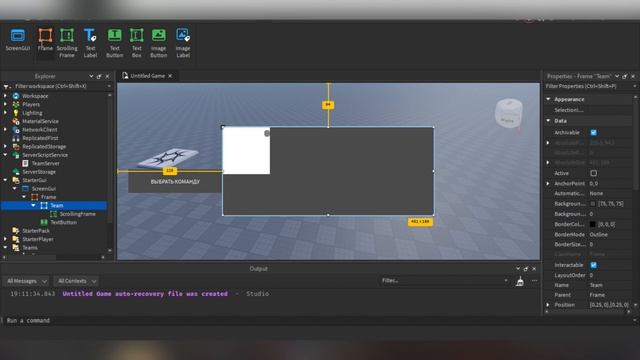Click the ReplicatedFirst icon
The height and width of the screenshot is (360, 640).
[16, 138]
